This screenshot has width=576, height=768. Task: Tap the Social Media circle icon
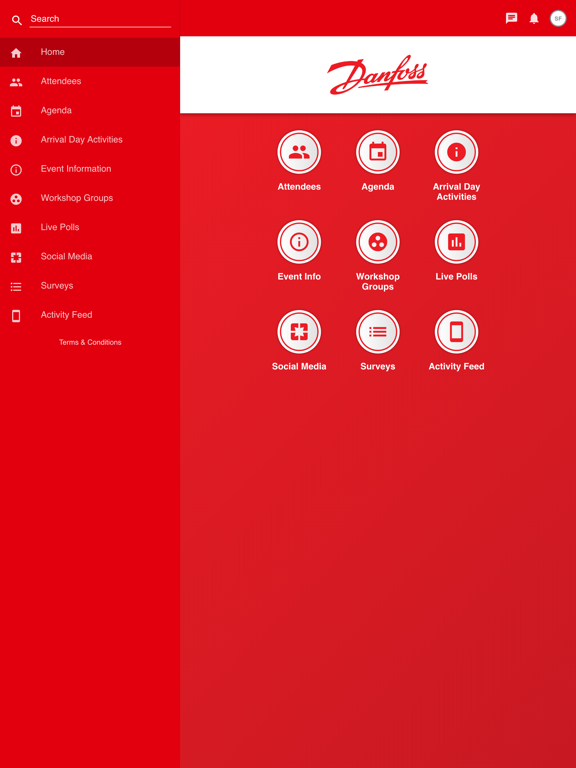299,332
